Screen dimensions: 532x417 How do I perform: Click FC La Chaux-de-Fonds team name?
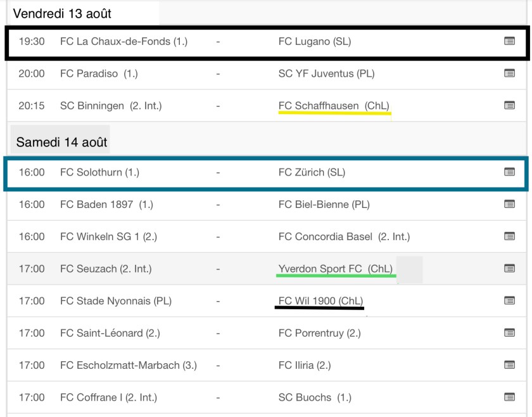click(x=123, y=41)
